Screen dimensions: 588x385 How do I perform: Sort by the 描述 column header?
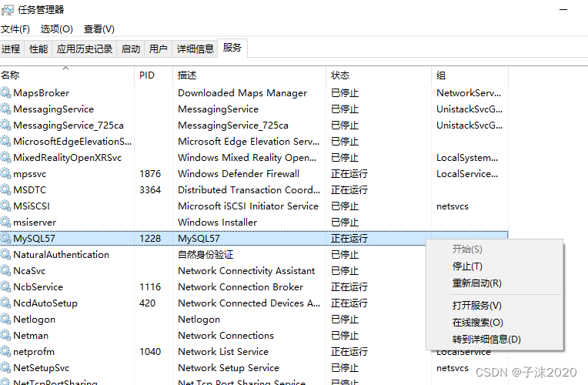(249, 75)
